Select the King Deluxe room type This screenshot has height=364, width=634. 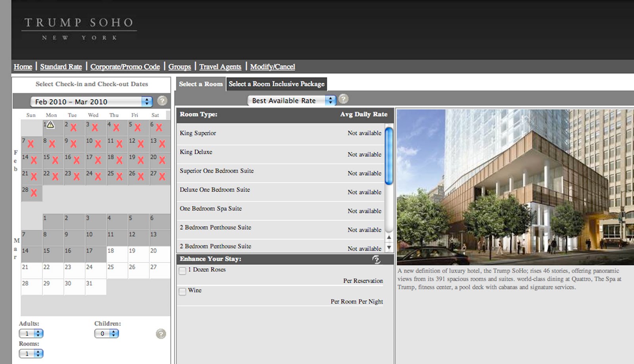196,152
